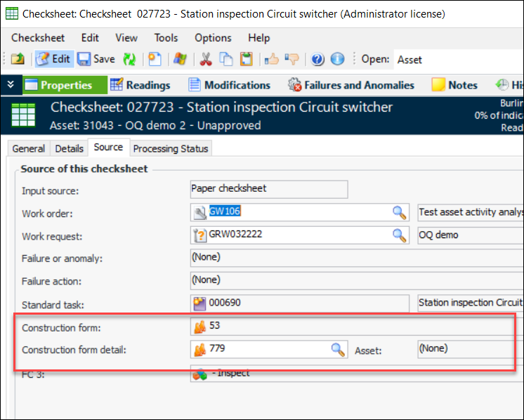Click the Edit toolbar button
This screenshot has height=420, width=524.
pyautogui.click(x=53, y=59)
